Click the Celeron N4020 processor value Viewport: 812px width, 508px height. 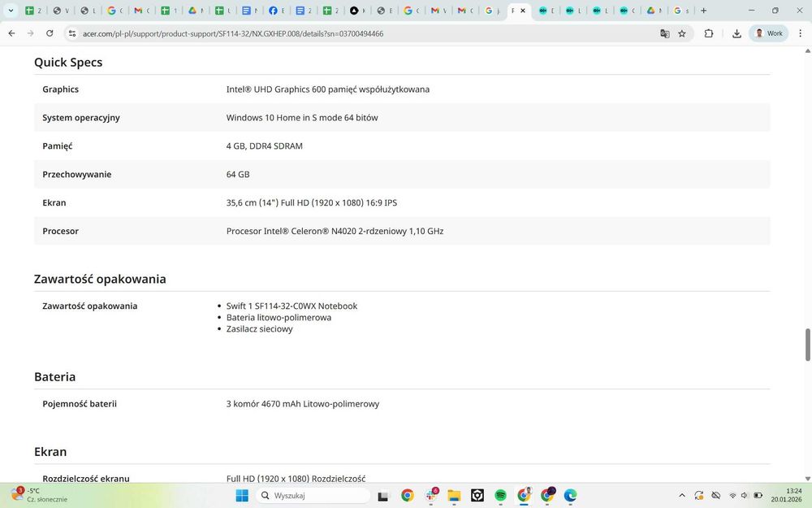point(335,231)
